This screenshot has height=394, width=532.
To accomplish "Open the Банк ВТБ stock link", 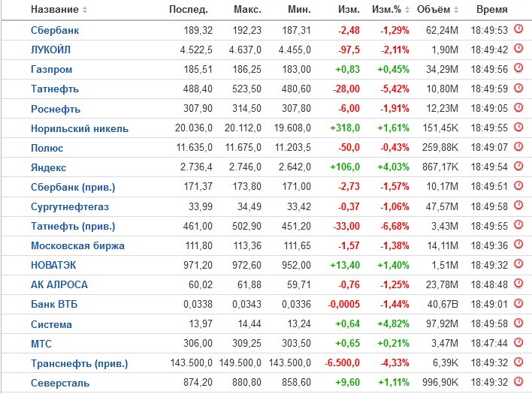I will coord(54,304).
